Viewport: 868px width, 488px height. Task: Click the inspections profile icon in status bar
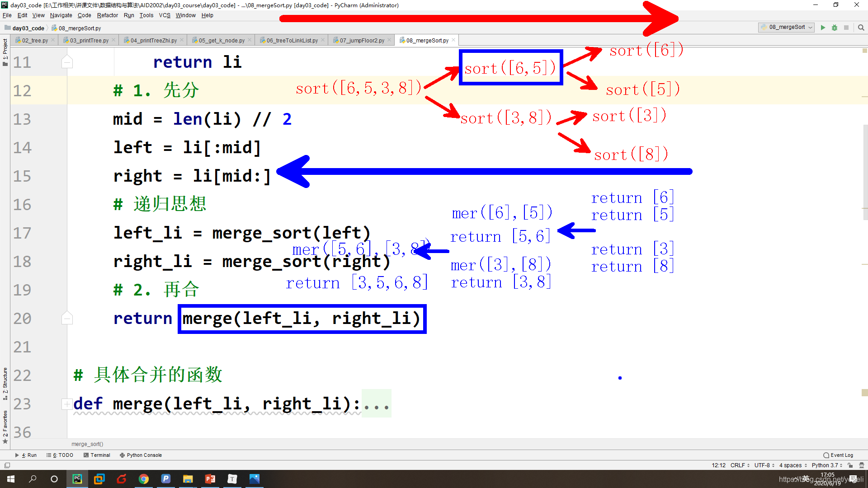click(862, 465)
